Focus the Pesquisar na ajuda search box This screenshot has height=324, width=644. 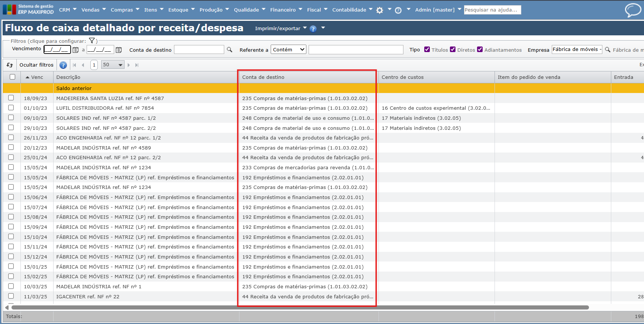(x=492, y=10)
